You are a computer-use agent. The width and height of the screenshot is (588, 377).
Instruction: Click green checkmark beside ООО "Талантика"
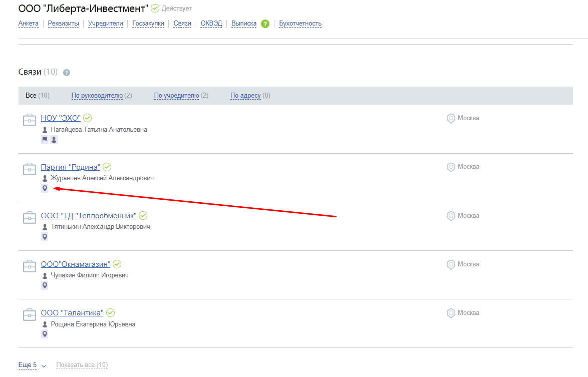click(110, 312)
